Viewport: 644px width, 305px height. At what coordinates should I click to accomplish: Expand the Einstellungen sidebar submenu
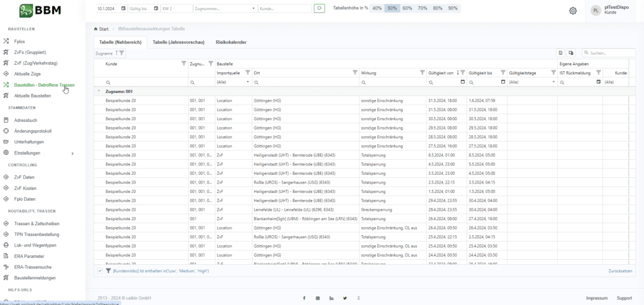point(72,153)
